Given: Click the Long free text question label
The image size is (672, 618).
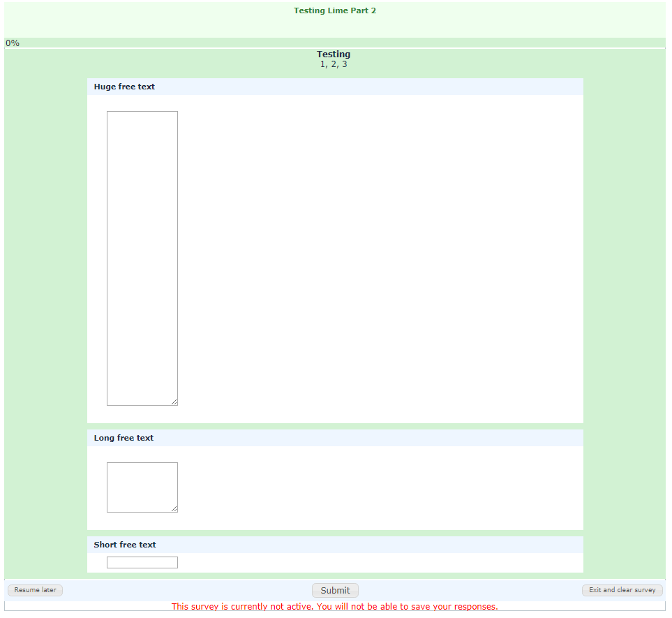Looking at the screenshot, I should 124,438.
